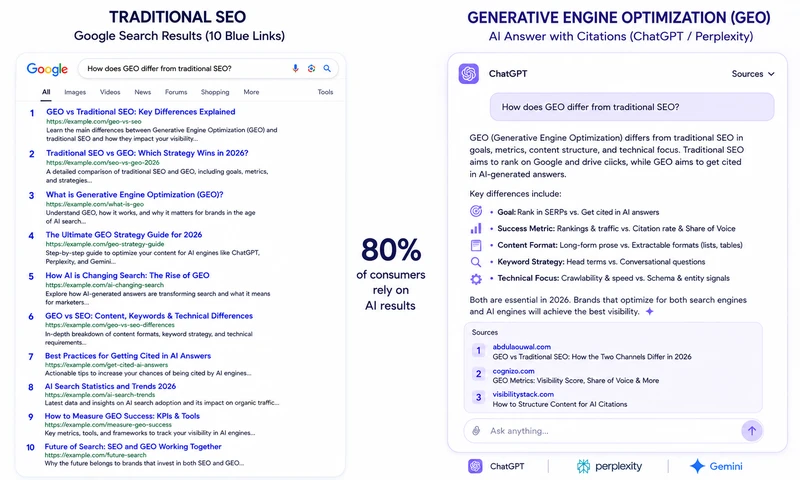Click URL example.com/measure-geo-success
This screenshot has height=480, width=800.
[x=108, y=424]
